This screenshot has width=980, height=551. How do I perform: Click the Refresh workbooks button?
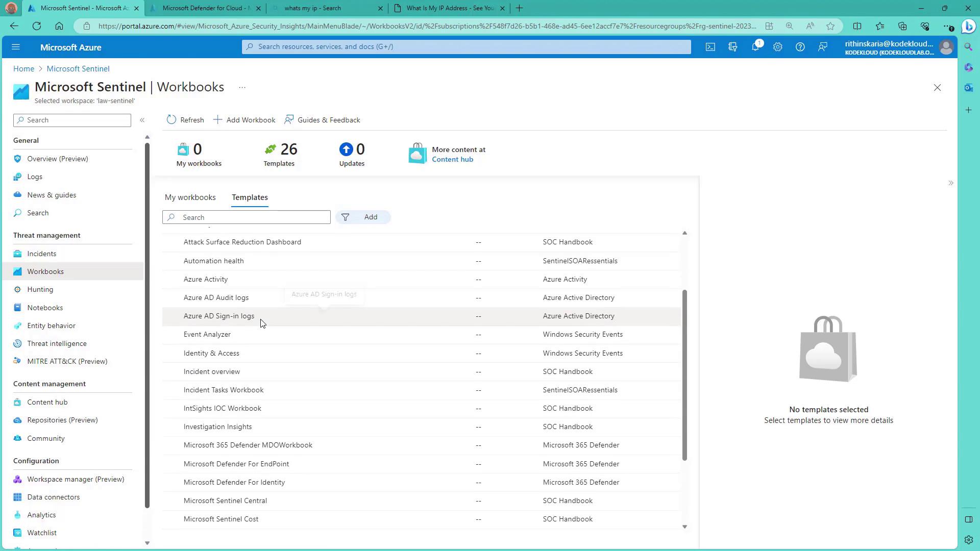[185, 120]
